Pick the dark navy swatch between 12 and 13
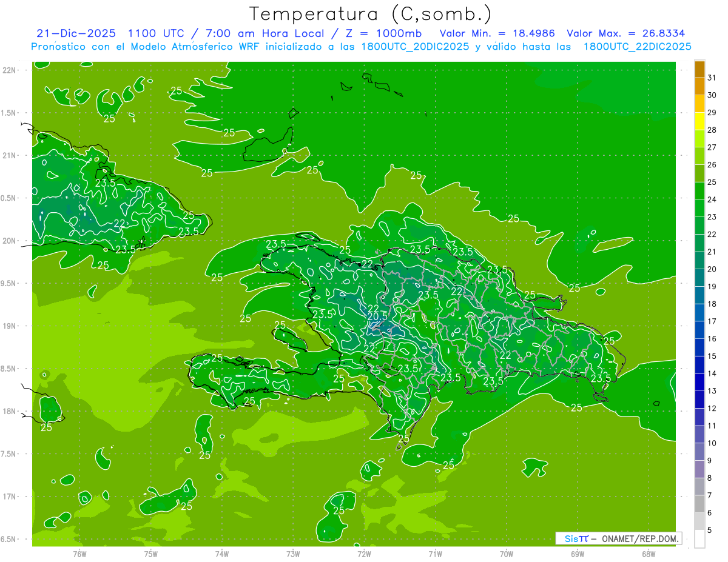 click(x=699, y=400)
